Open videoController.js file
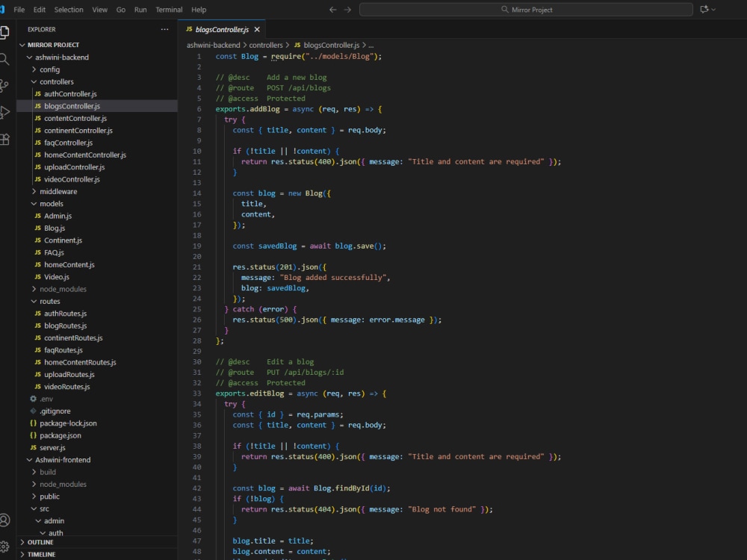 97,179
